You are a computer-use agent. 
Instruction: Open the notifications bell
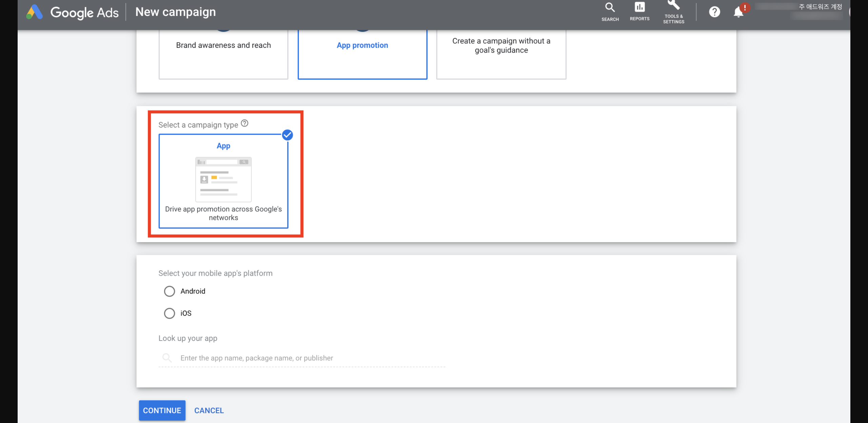click(x=738, y=12)
